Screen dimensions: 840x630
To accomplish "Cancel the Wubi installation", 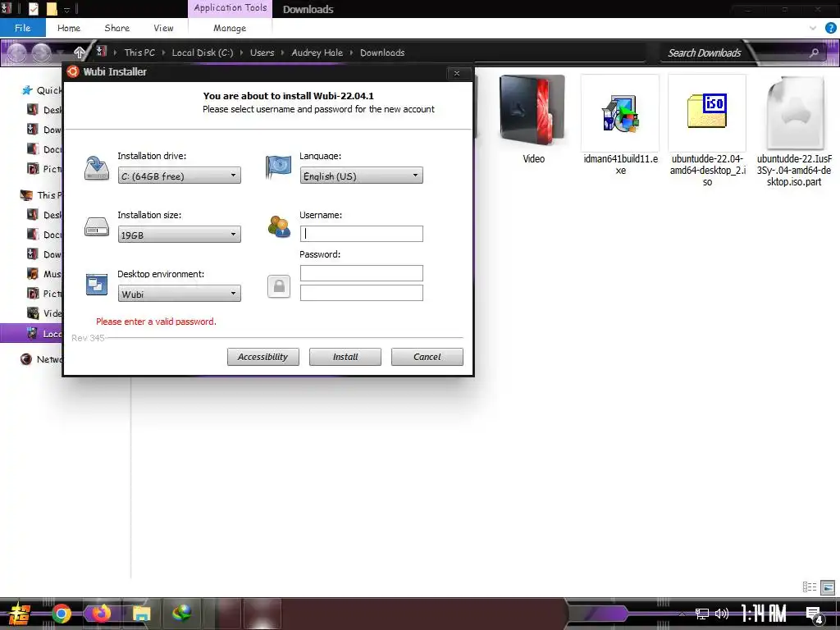I will coord(427,357).
